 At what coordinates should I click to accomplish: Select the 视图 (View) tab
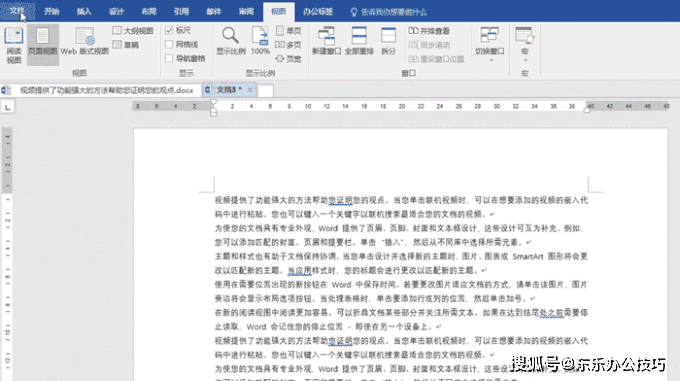tap(278, 11)
